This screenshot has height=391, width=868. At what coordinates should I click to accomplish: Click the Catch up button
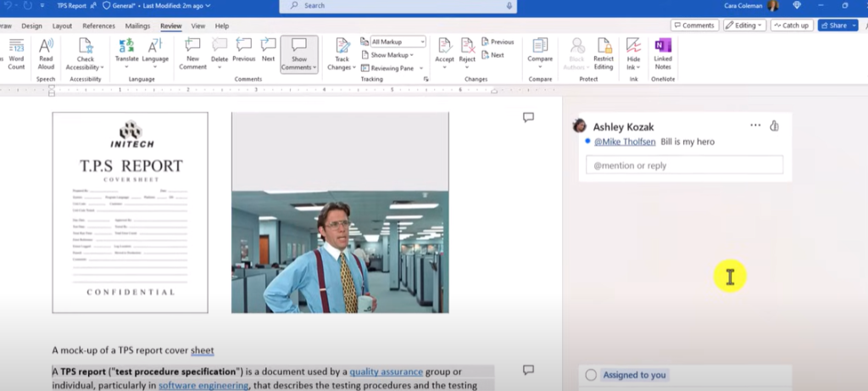(x=792, y=25)
